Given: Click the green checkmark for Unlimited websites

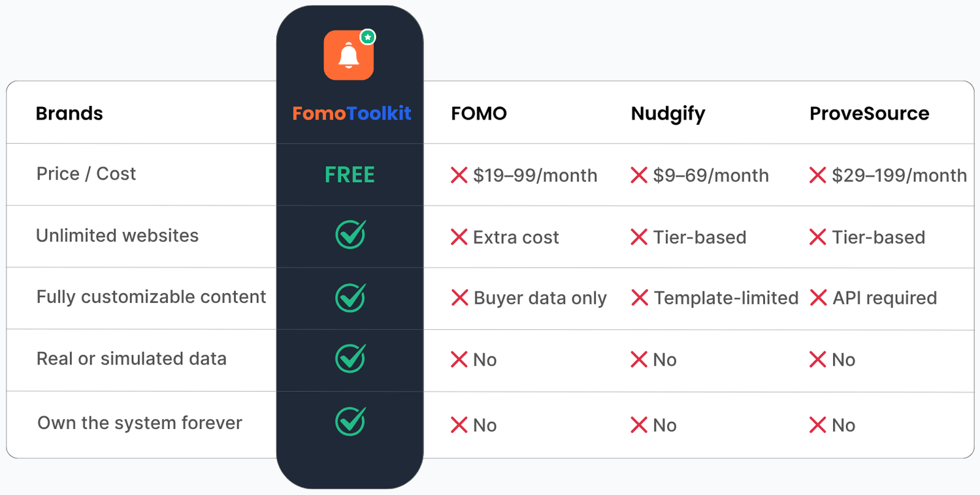Looking at the screenshot, I should [x=350, y=235].
